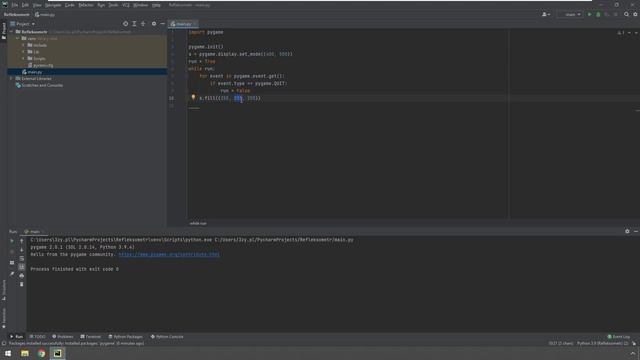
Task: Open the Event Log button
Action: pyautogui.click(x=619, y=337)
